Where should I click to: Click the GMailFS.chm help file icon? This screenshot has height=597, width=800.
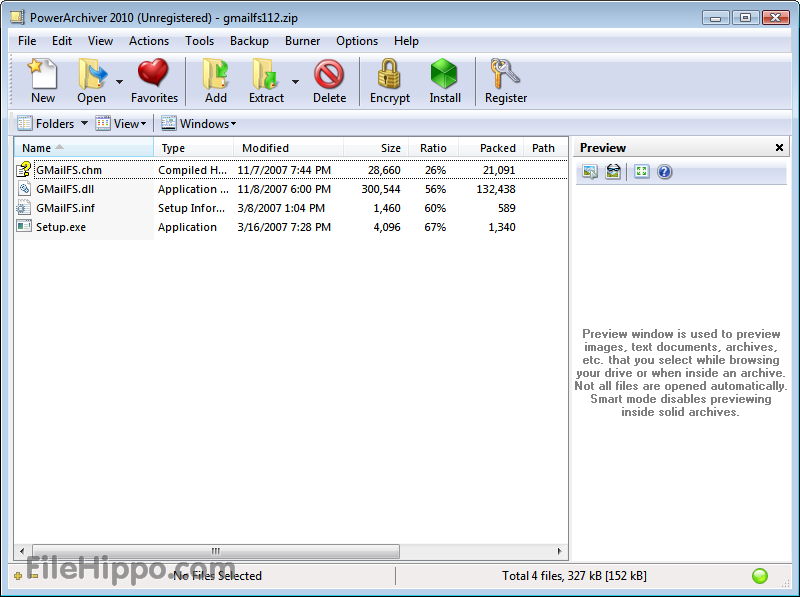click(x=23, y=169)
